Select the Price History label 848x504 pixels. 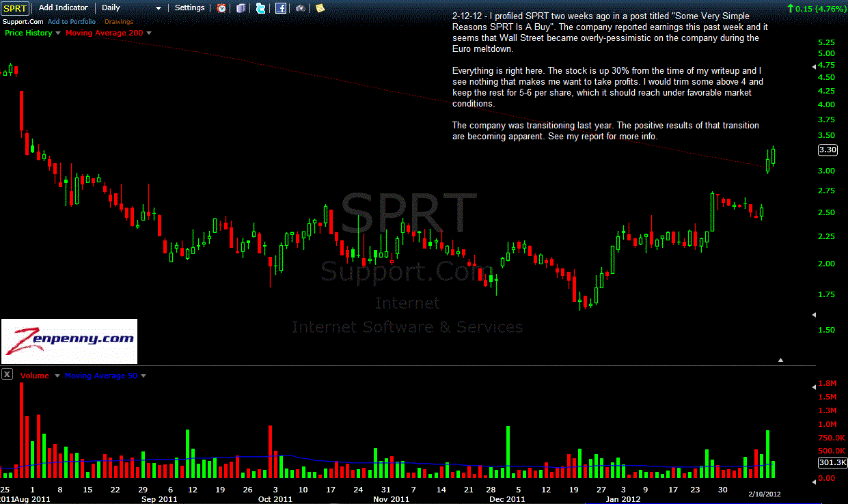(28, 33)
